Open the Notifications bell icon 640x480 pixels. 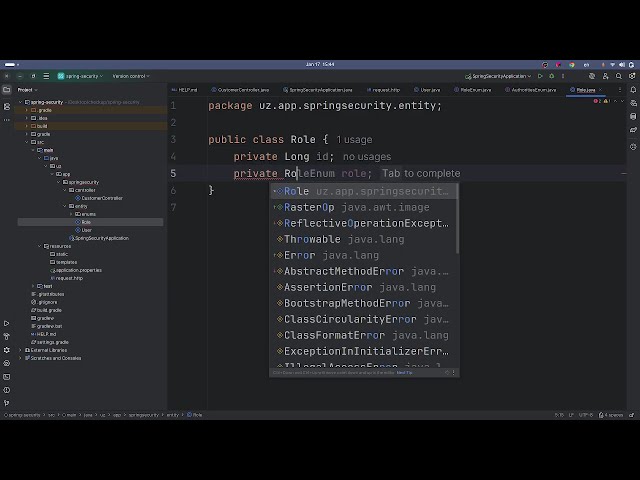(x=633, y=90)
